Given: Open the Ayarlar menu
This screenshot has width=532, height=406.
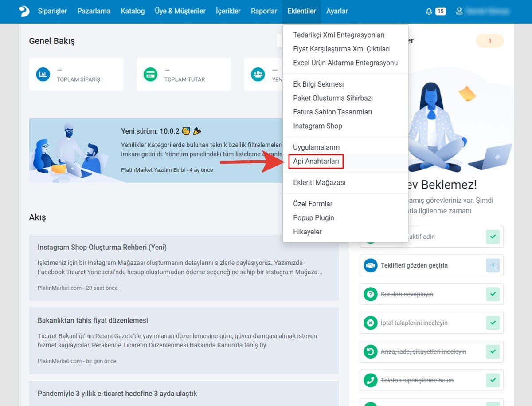Looking at the screenshot, I should point(337,11).
